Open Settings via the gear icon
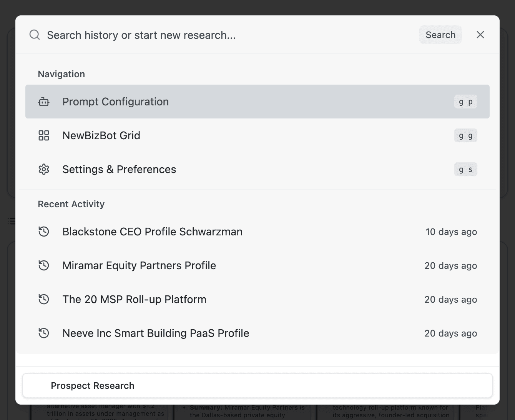Image resolution: width=515 pixels, height=420 pixels. coord(44,169)
